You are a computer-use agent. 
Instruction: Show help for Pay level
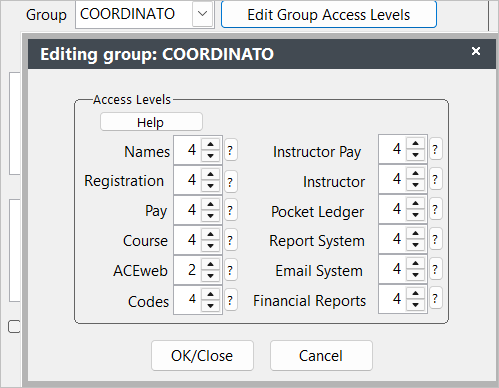click(230, 210)
